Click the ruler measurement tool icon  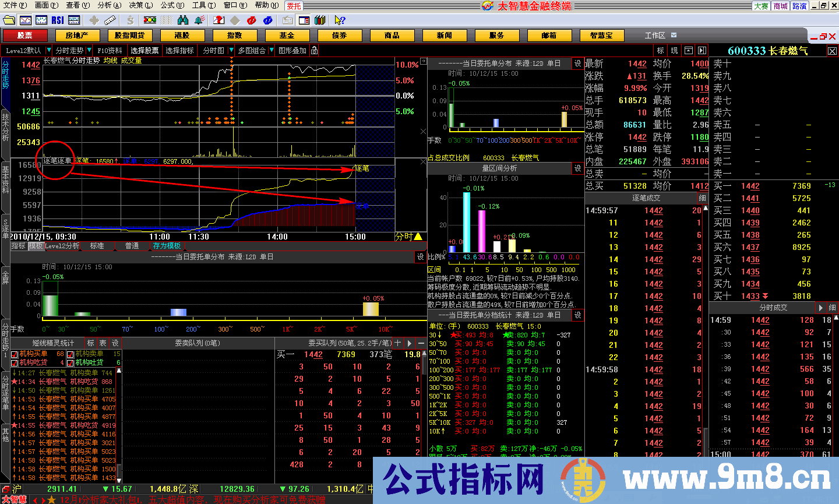coord(110,20)
